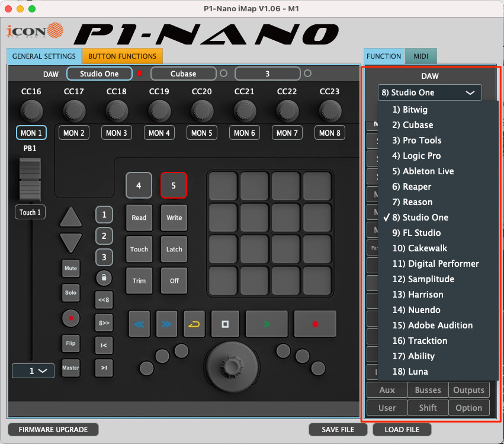
Task: Click the <<8 bank left button
Action: tap(104, 300)
